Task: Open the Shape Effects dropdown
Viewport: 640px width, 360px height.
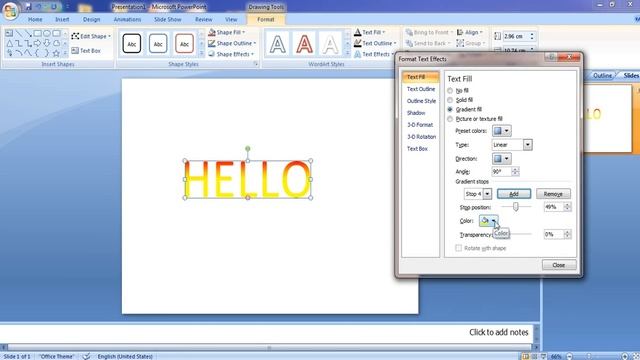Action: coord(231,54)
